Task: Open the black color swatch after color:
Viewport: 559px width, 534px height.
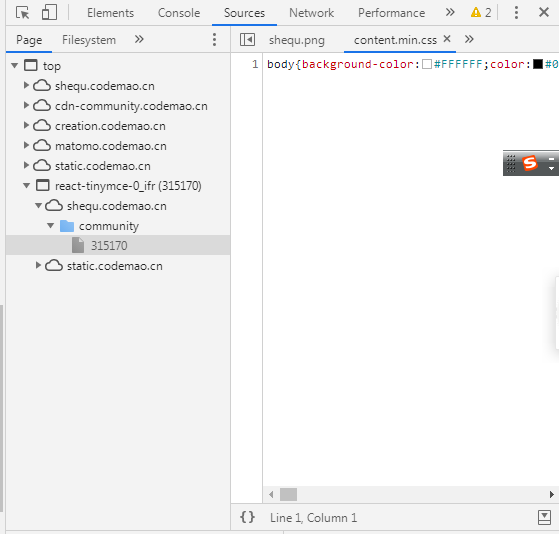Action: 538,64
